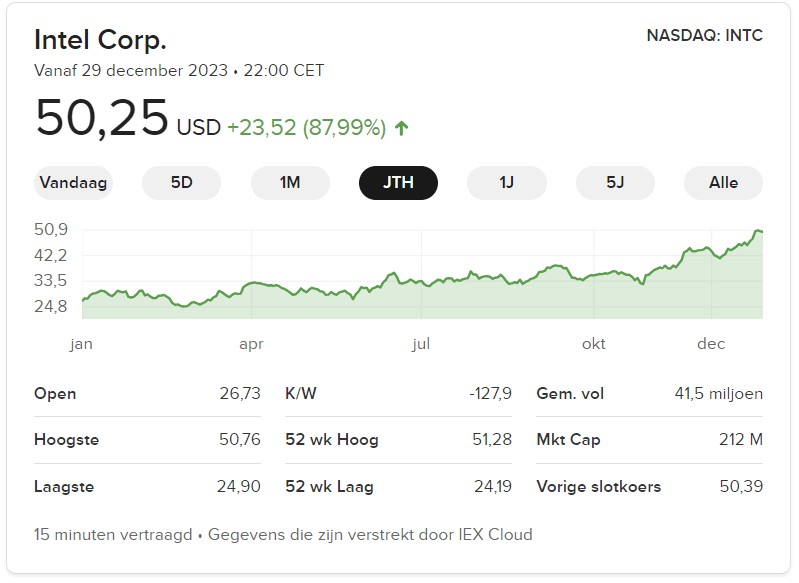Select the Alle time range
The width and height of the screenshot is (799, 583).
tap(723, 183)
